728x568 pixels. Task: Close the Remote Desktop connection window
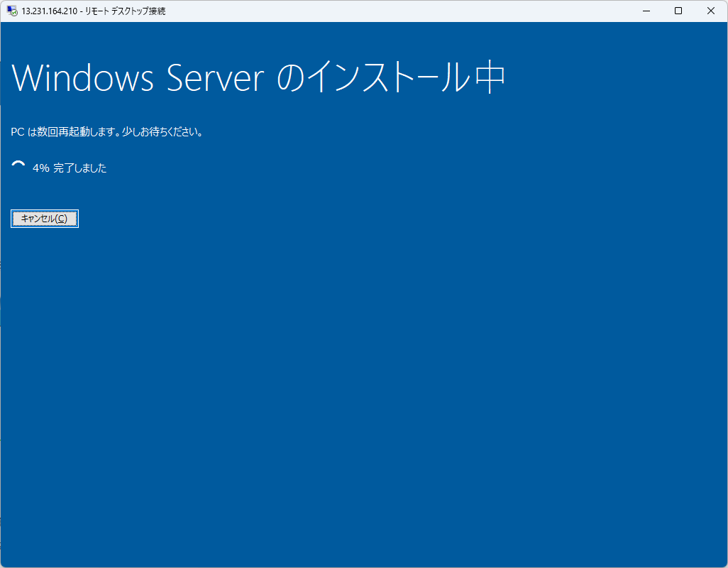pos(711,11)
